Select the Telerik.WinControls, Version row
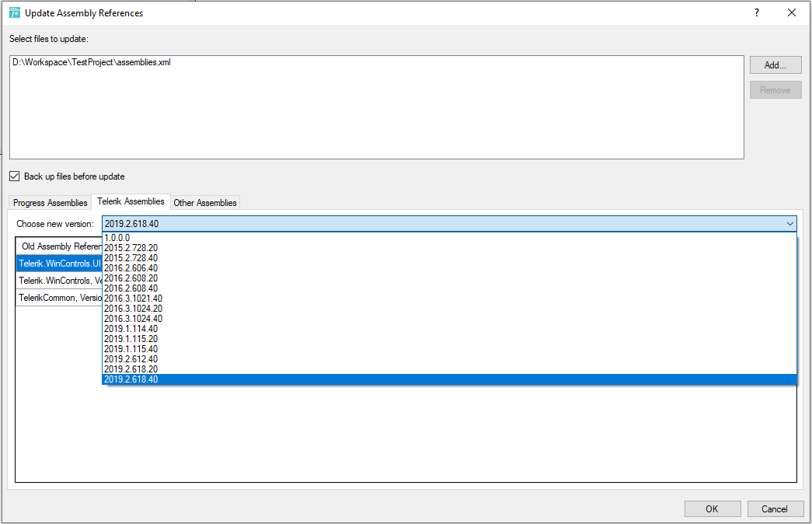Image resolution: width=812 pixels, height=524 pixels. (x=59, y=281)
